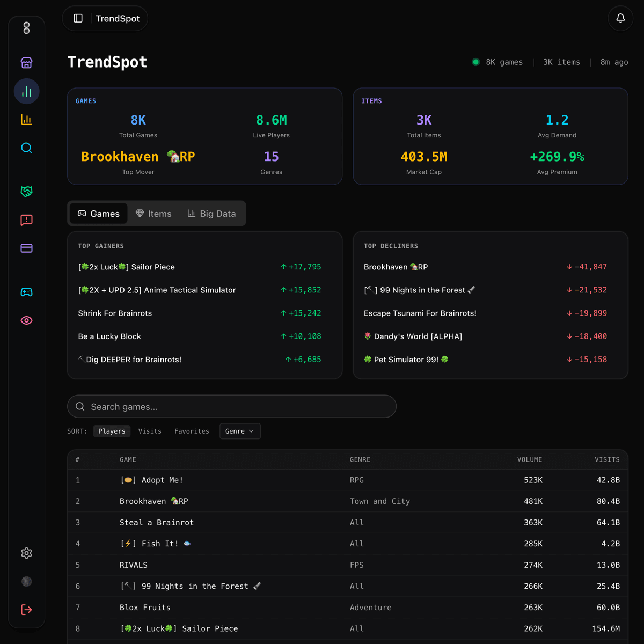Click the red report message icon
Screen dimensions: 644x644
coord(26,220)
